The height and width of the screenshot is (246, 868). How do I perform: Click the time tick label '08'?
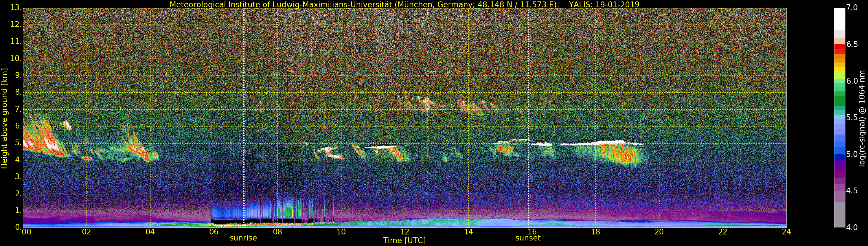click(277, 232)
